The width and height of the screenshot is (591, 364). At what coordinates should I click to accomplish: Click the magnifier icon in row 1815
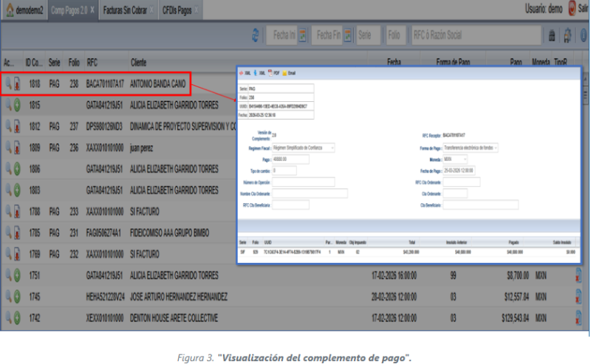pyautogui.click(x=8, y=105)
